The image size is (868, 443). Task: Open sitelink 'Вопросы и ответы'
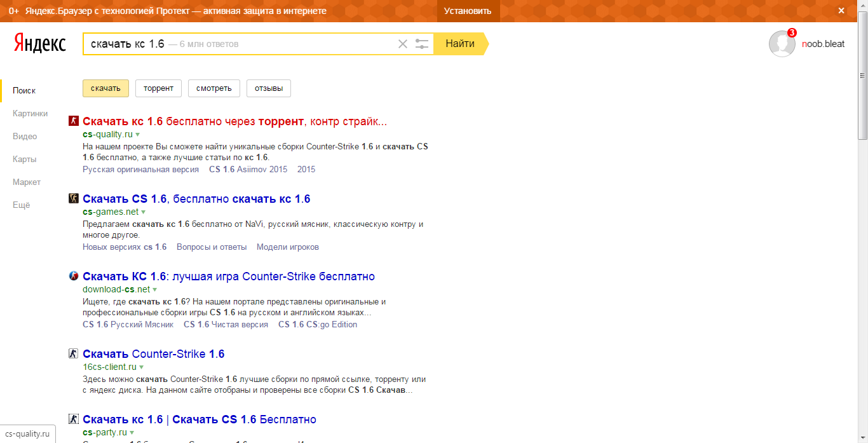click(x=212, y=247)
